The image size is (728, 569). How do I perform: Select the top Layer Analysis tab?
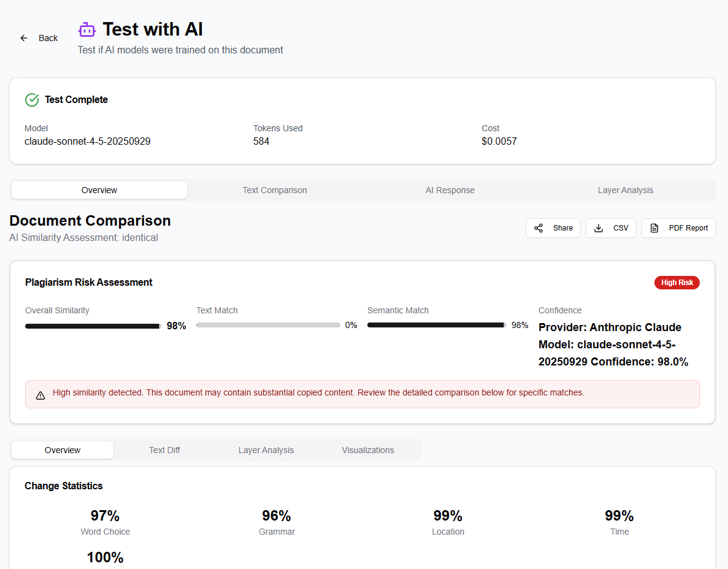626,190
